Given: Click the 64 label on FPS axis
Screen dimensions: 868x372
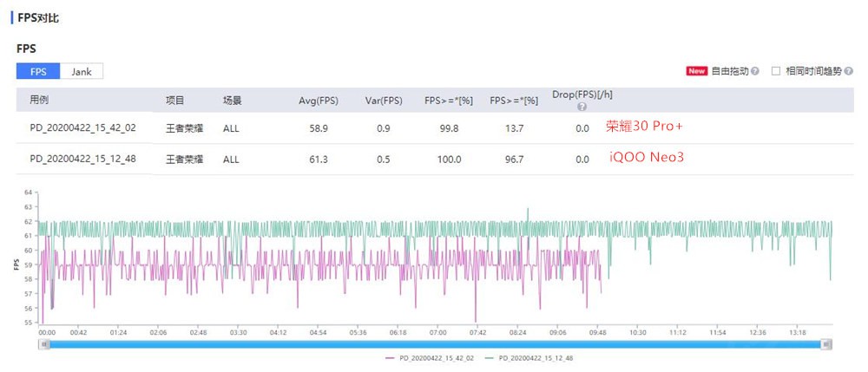Looking at the screenshot, I should pos(29,193).
